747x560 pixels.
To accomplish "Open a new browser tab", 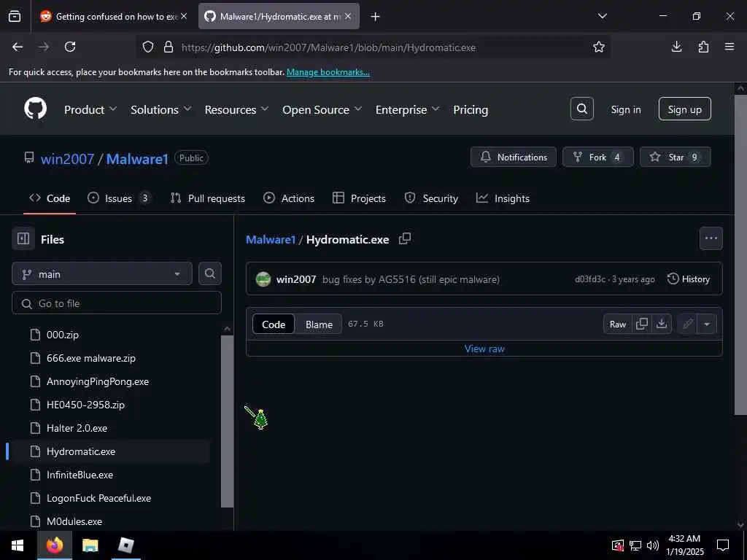I will point(376,17).
